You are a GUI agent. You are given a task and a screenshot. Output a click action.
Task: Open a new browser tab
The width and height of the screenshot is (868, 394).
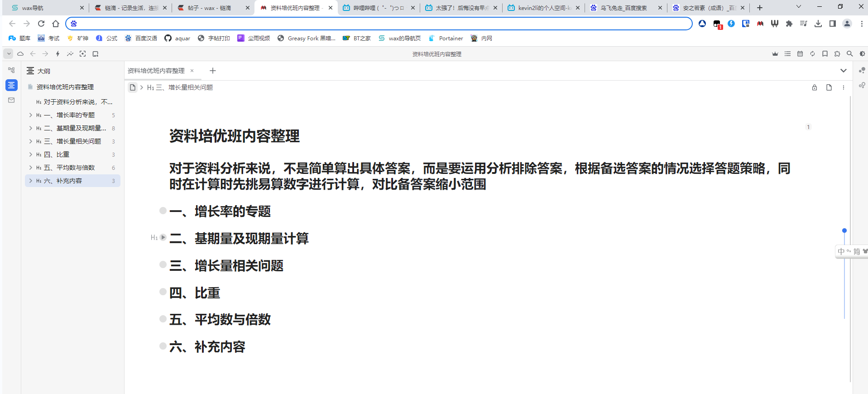760,8
